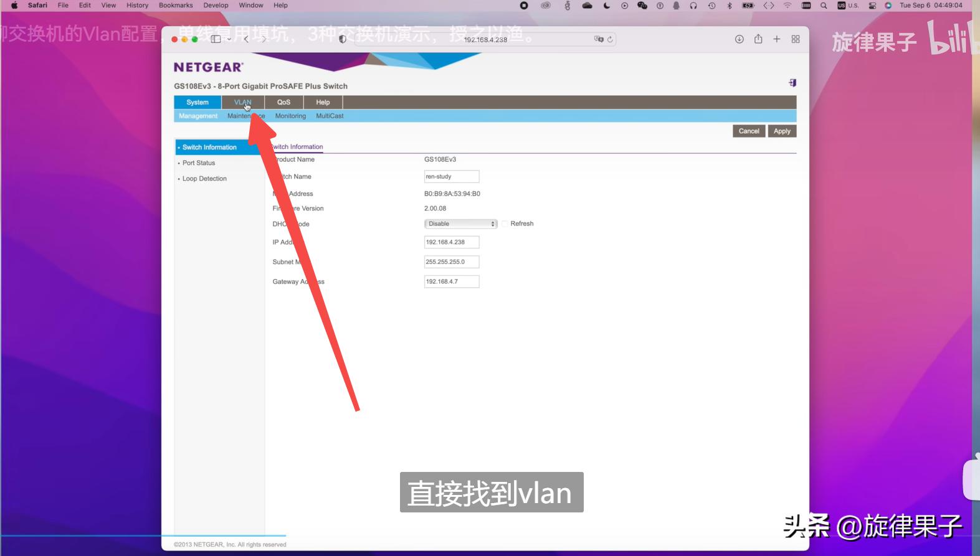Viewport: 980px width, 556px height.
Task: Click the Siri icon in menu bar
Action: click(888, 5)
